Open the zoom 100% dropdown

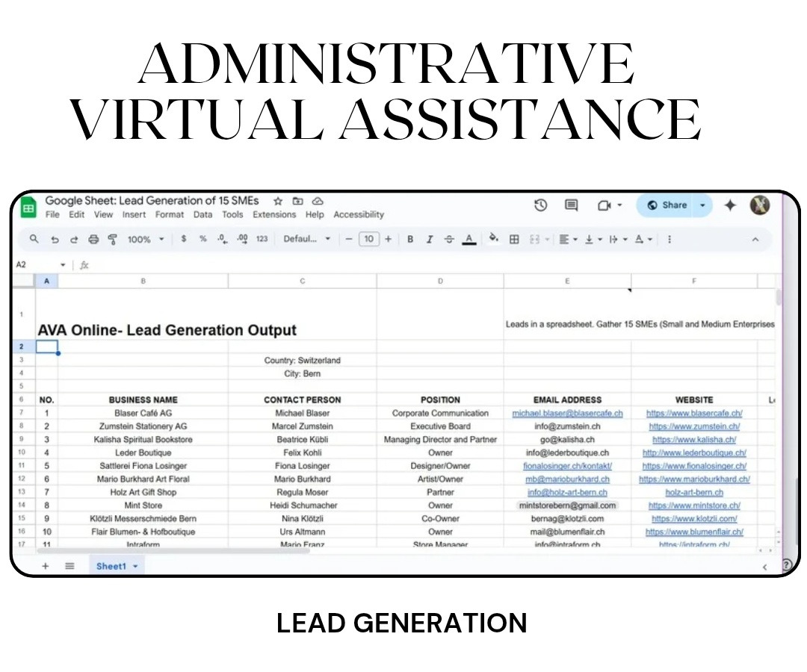tap(145, 240)
